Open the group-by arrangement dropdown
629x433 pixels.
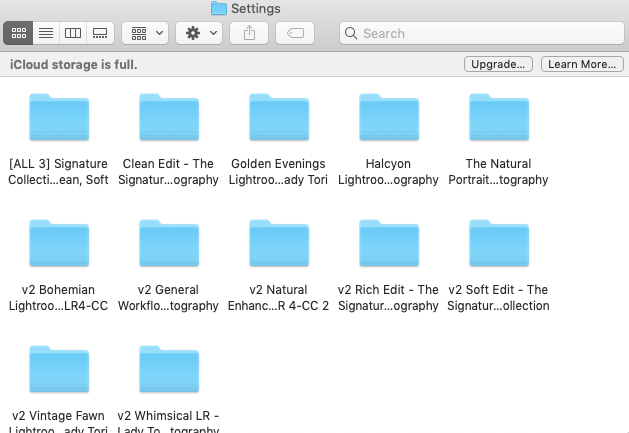click(x=145, y=33)
